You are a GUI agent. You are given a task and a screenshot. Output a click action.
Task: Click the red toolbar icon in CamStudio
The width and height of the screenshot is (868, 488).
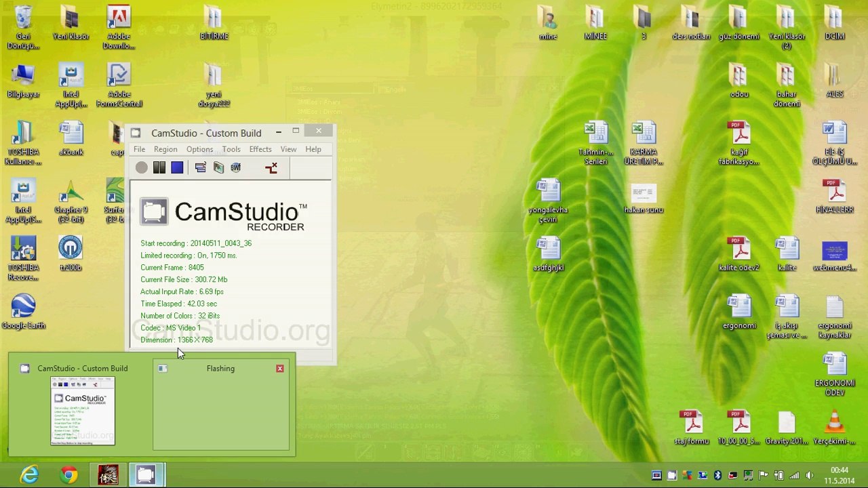coord(271,167)
